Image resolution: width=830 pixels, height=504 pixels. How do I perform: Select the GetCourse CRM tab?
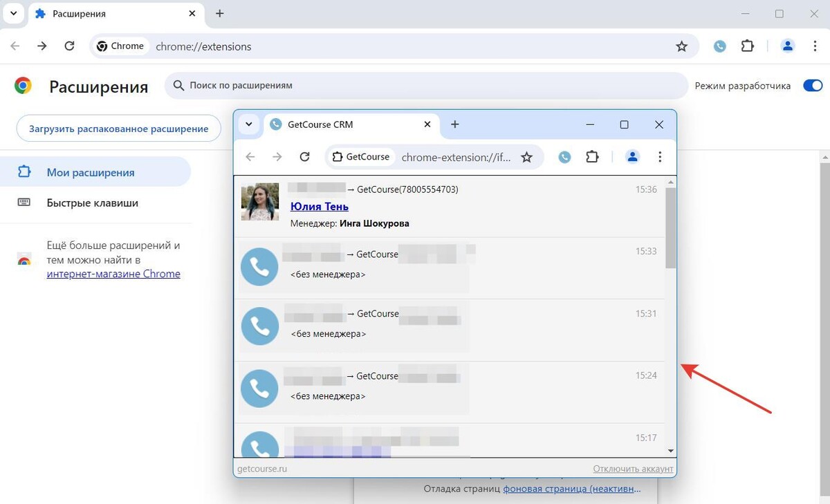351,124
